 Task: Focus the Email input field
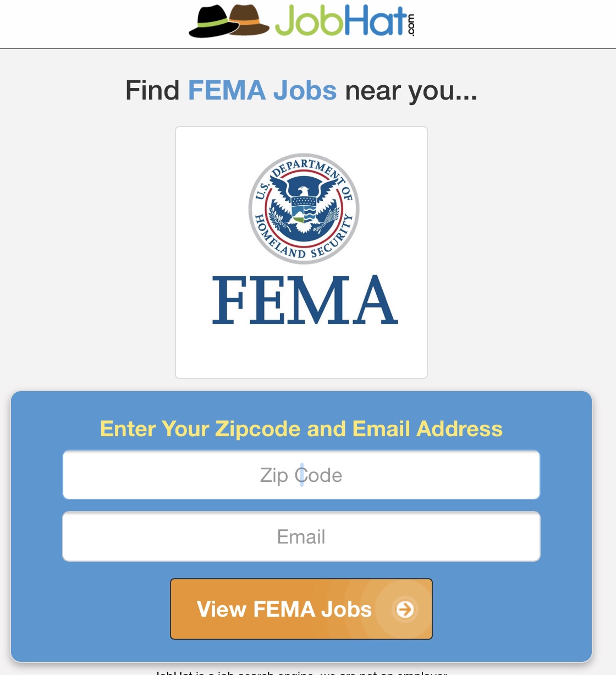[x=301, y=536]
